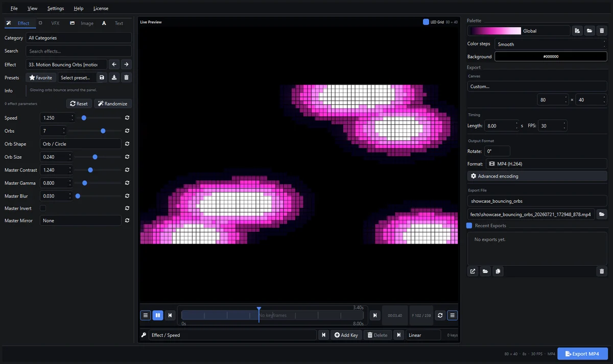Click the Randomize button
613x364 pixels.
[x=113, y=104]
